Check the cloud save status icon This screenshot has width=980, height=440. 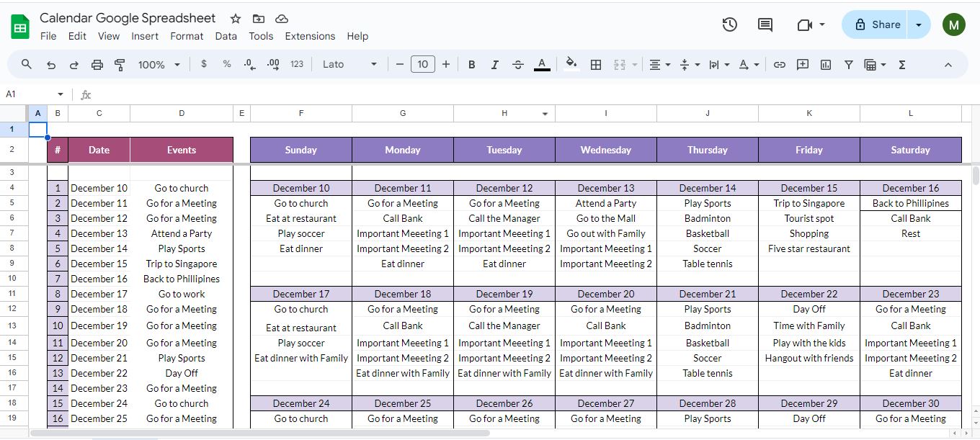(282, 19)
